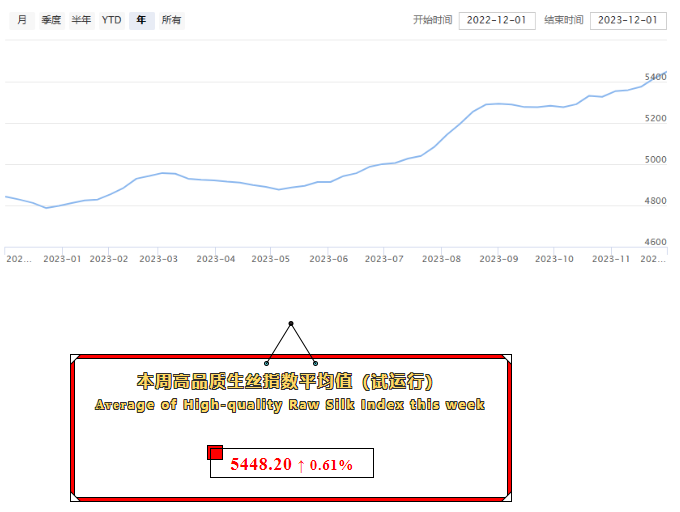680x512 pixels.
Task: Select the 5448.20 index value box
Action: (291, 464)
